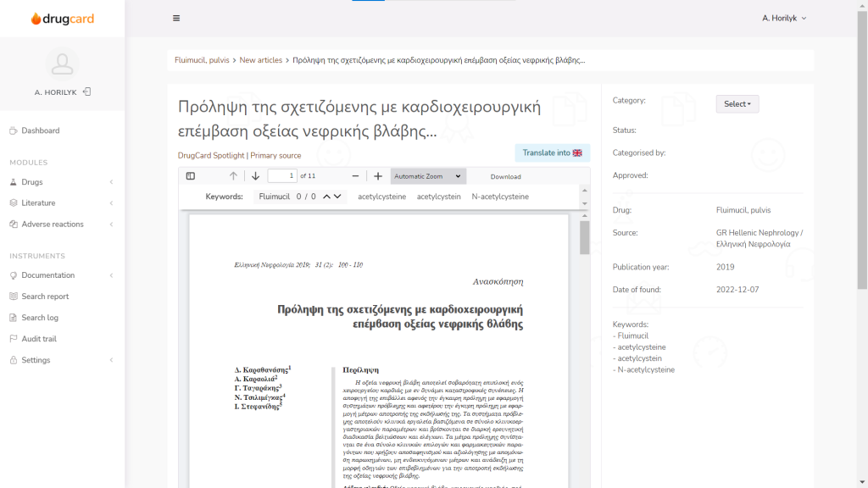Click the logout icon beside A. HORILYK
The image size is (868, 488).
(87, 91)
